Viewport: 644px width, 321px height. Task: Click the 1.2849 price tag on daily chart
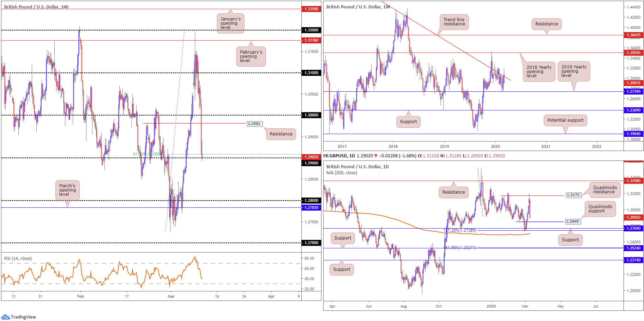point(572,222)
